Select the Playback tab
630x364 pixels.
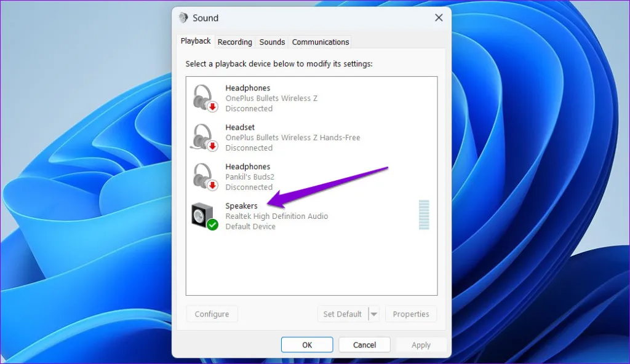point(196,41)
